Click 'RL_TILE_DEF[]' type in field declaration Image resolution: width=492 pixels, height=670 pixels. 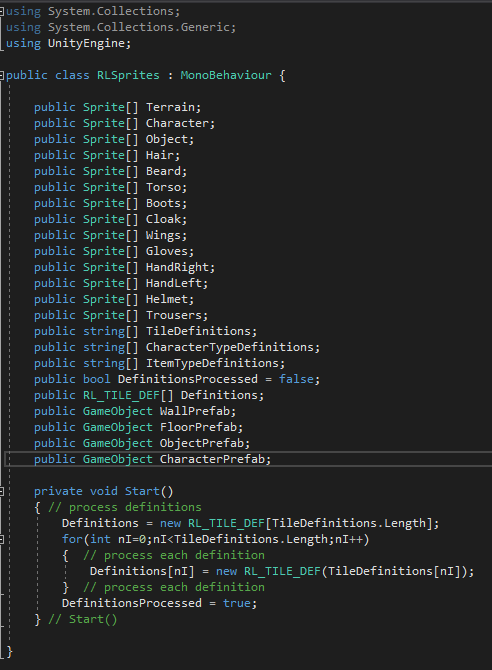coord(128,395)
